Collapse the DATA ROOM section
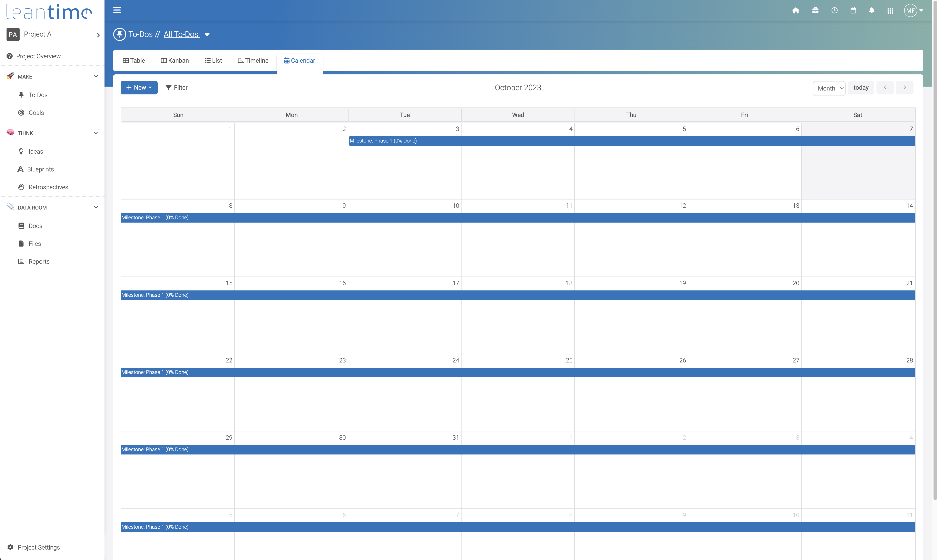Image resolution: width=937 pixels, height=560 pixels. point(96,207)
